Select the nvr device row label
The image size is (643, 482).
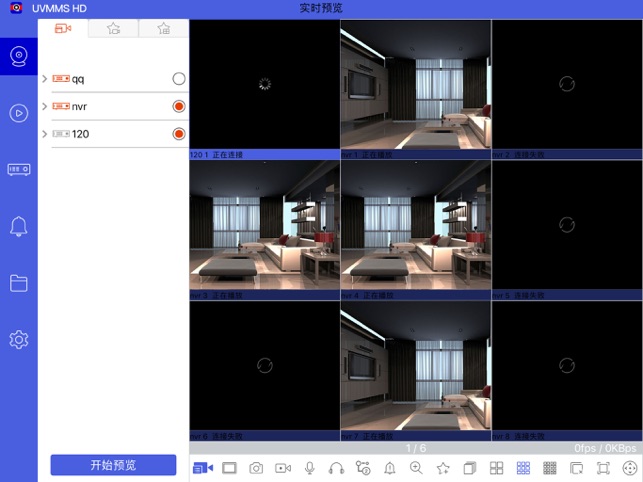point(79,107)
